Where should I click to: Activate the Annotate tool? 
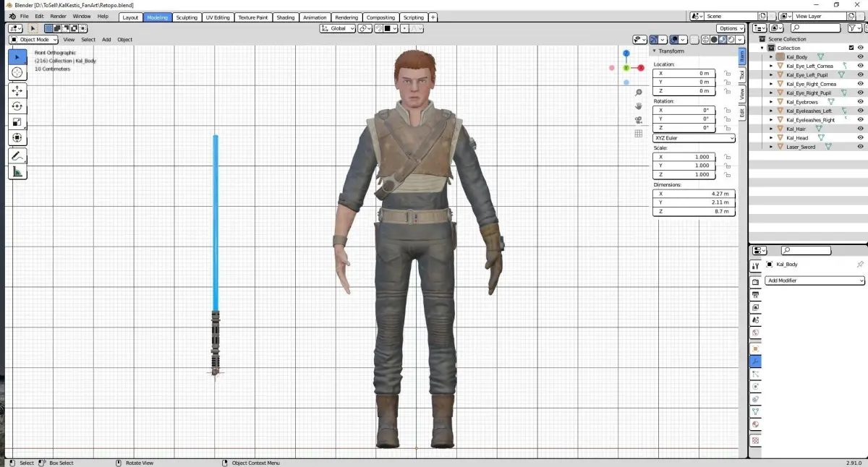[17, 156]
